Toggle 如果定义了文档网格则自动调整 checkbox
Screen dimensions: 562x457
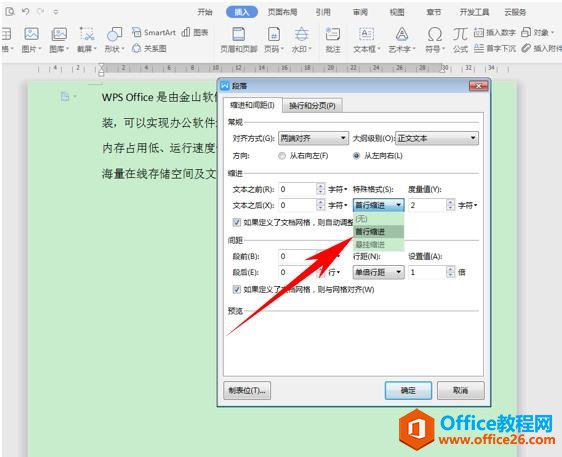[x=237, y=222]
